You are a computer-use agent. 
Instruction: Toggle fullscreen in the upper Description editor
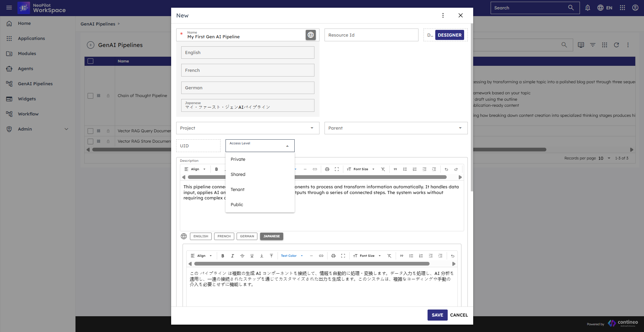(x=337, y=169)
